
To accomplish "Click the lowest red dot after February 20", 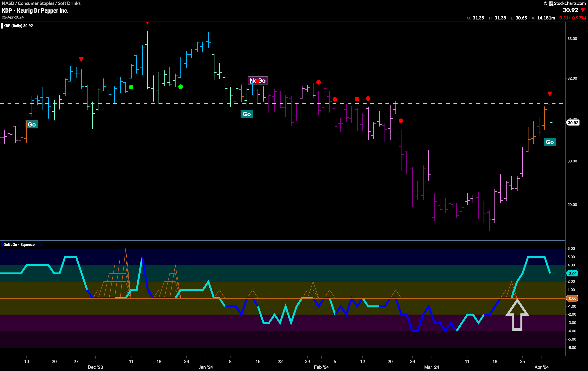I will (401, 121).
